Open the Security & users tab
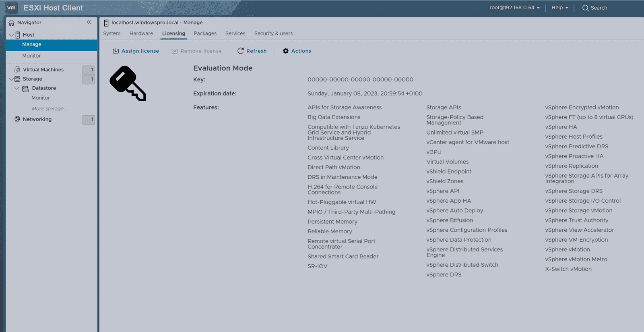This screenshot has width=644, height=332. pyautogui.click(x=273, y=33)
